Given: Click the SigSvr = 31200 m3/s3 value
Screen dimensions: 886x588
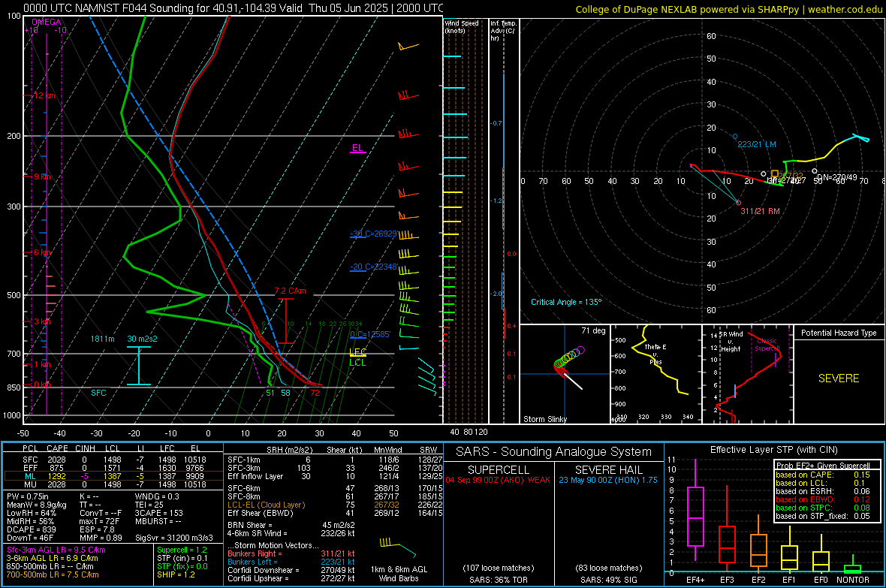Looking at the screenshot, I should pyautogui.click(x=174, y=538).
